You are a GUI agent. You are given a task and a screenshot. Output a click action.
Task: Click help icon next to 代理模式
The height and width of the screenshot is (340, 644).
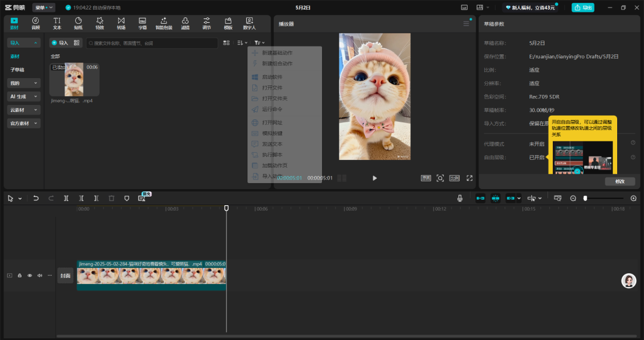click(x=633, y=143)
